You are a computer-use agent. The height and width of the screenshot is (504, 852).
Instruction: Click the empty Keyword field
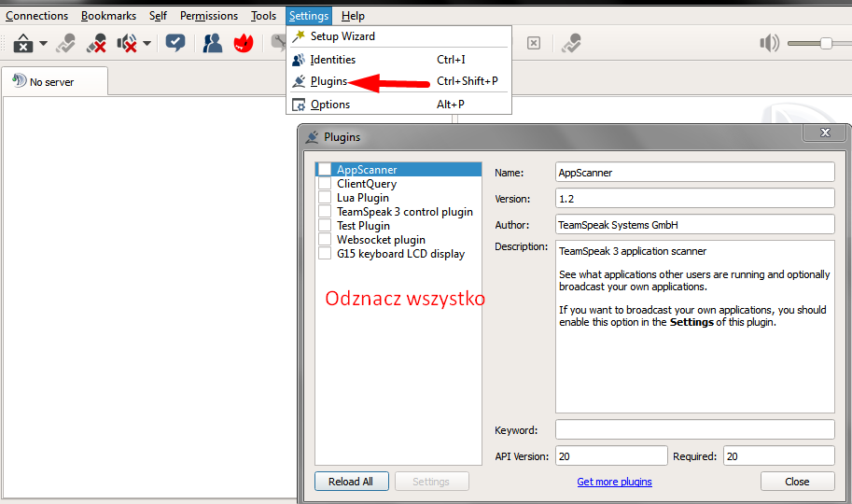coord(695,429)
